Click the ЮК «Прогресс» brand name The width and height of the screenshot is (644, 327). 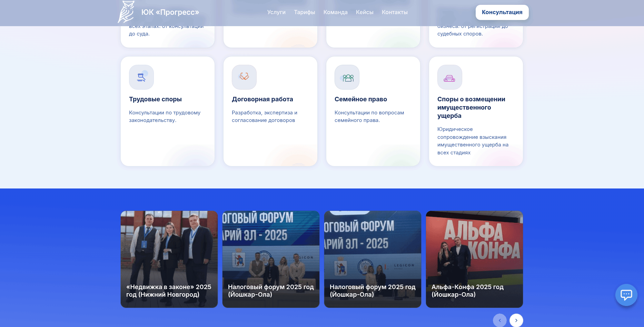[x=170, y=12]
